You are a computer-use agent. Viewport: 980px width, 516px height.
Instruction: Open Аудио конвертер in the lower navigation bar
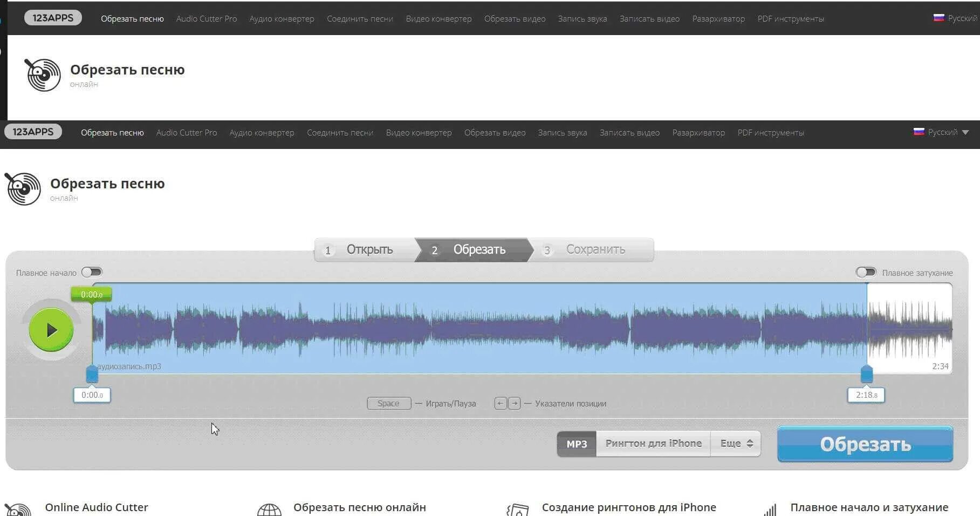tap(262, 132)
